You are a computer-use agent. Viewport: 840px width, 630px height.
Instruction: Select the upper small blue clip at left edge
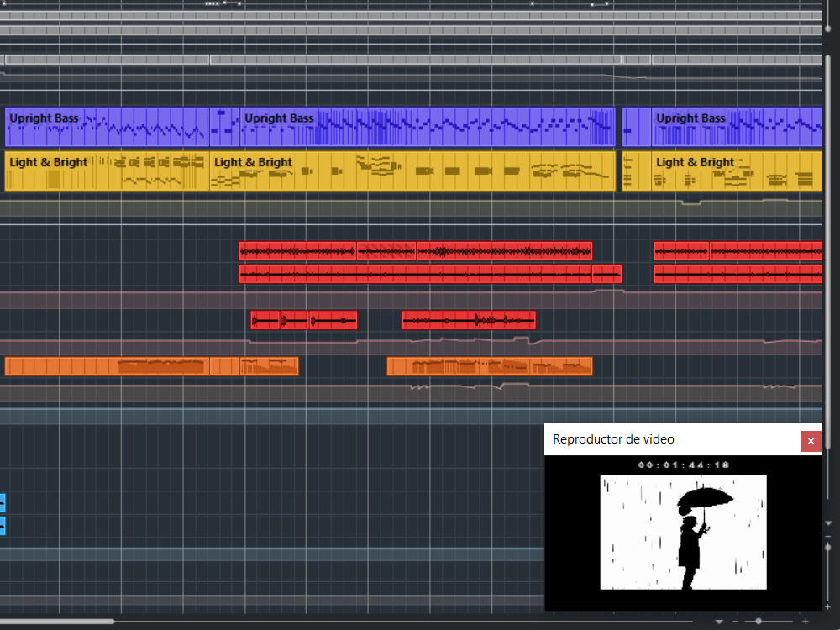point(3,502)
